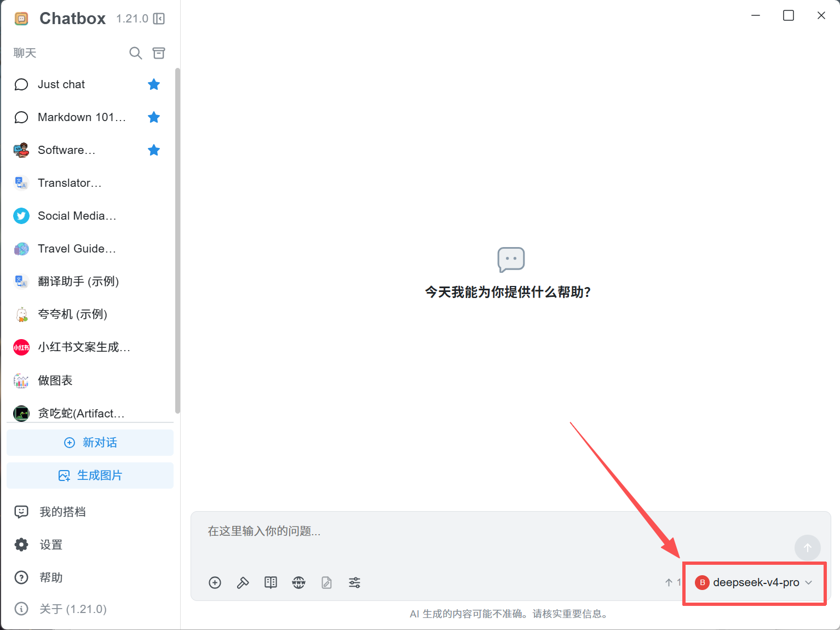Open 设置 settings

pos(90,545)
